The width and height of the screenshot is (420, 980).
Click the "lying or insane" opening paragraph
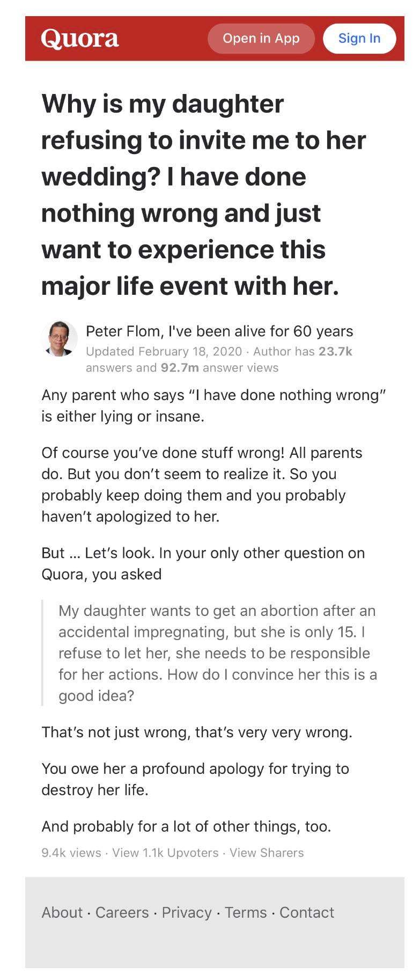[213, 405]
